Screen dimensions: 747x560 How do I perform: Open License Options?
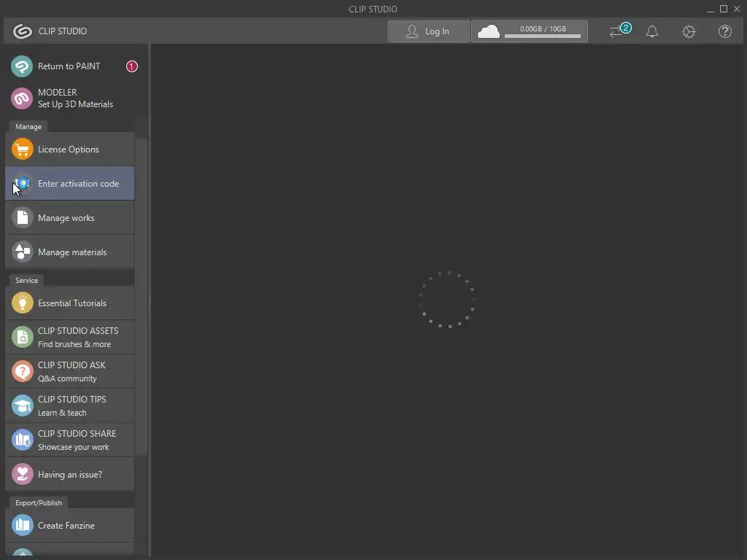69,149
